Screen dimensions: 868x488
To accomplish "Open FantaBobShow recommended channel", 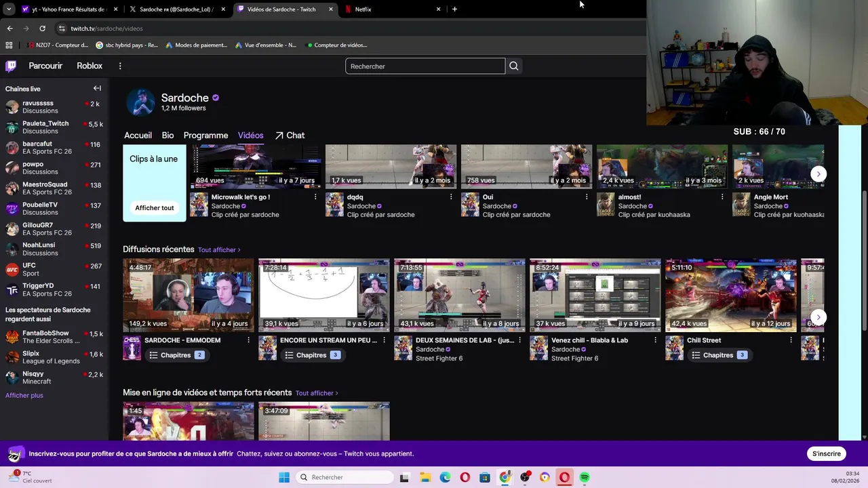I will (x=53, y=337).
